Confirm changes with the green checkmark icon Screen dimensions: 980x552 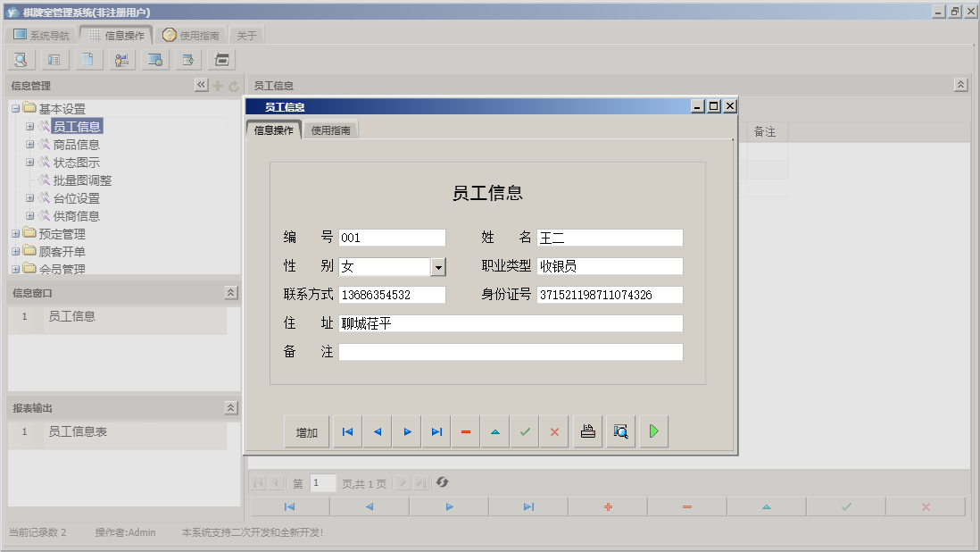click(x=524, y=431)
